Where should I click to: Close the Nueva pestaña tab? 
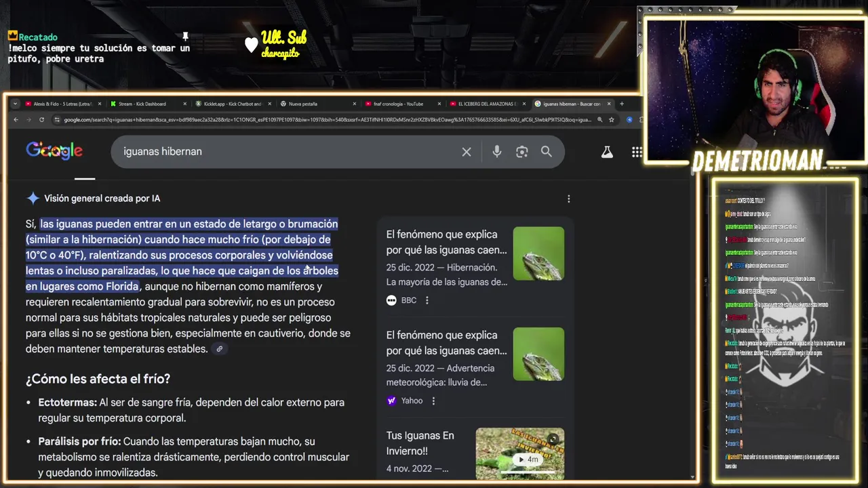[354, 104]
